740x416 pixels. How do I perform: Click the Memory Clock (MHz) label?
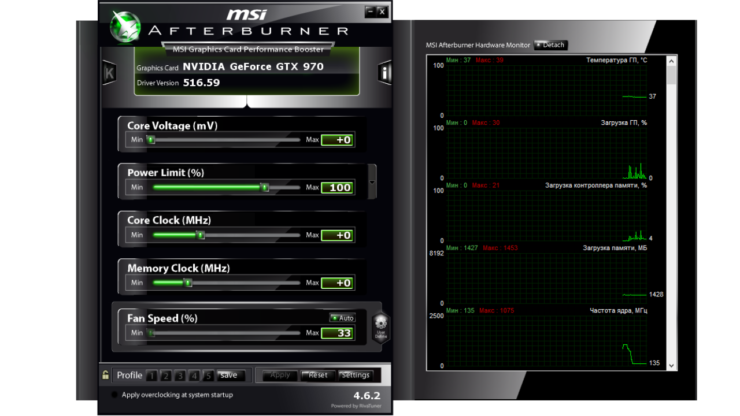(178, 268)
